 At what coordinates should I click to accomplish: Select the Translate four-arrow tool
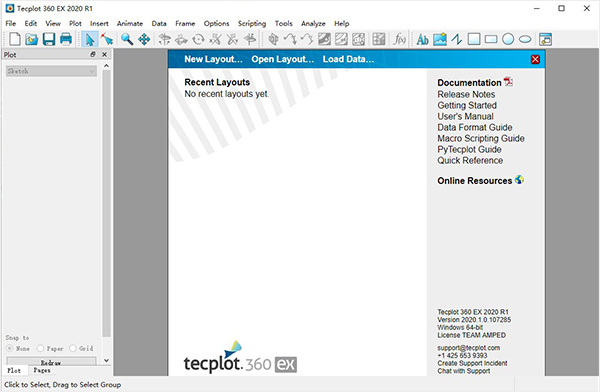144,39
